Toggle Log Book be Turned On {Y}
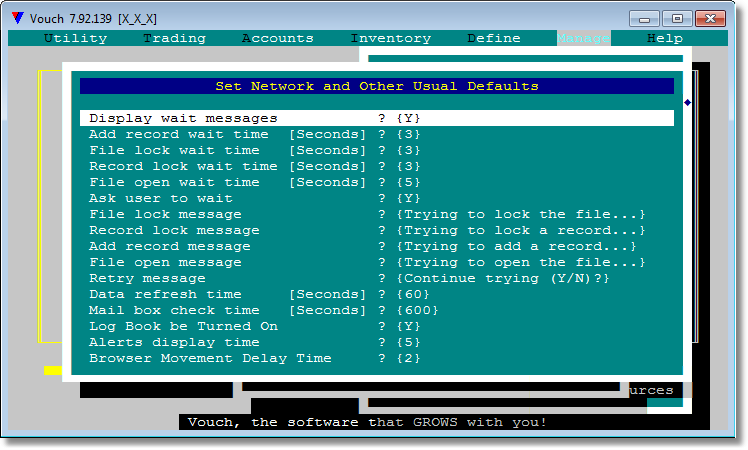This screenshot has width=748, height=450. 408,326
